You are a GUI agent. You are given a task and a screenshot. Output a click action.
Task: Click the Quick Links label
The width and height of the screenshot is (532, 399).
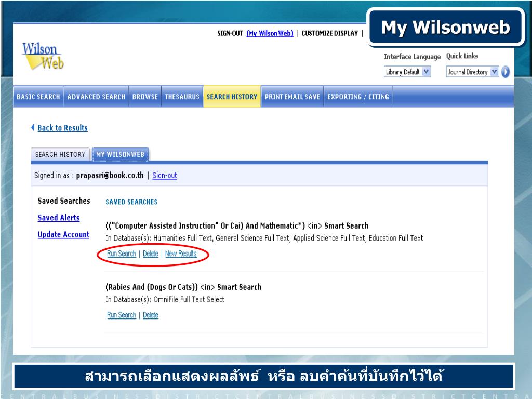(462, 56)
